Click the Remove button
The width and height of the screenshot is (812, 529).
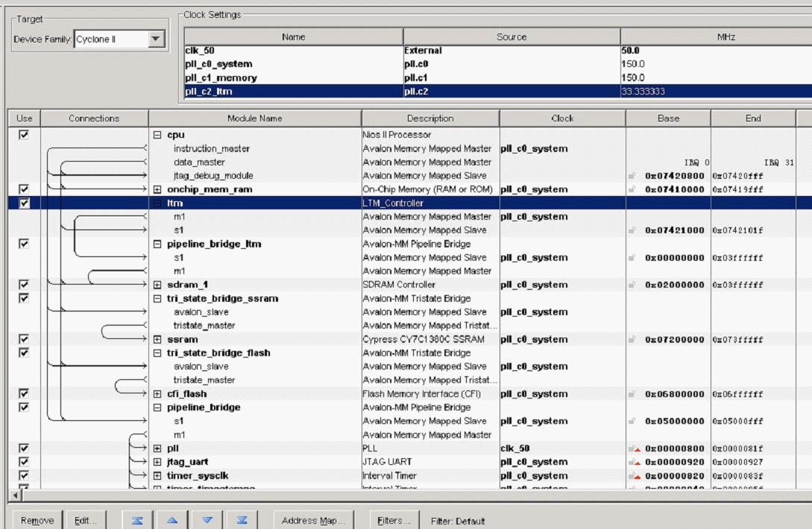[37, 520]
